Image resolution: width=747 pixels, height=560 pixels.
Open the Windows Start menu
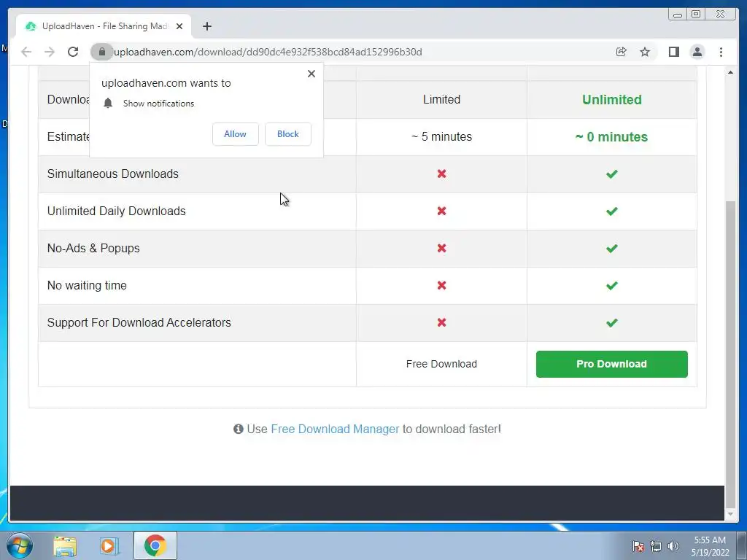click(20, 545)
